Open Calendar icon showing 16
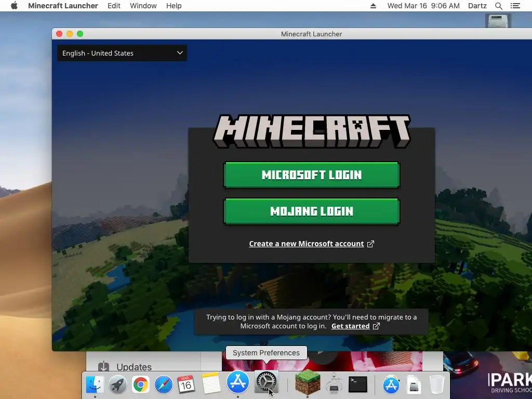Image resolution: width=532 pixels, height=399 pixels. (186, 384)
